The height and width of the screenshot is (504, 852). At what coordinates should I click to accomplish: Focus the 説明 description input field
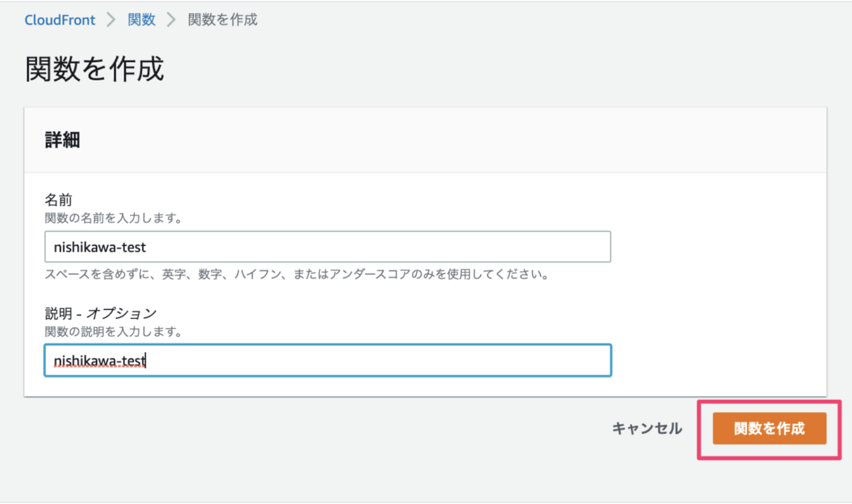(x=327, y=360)
